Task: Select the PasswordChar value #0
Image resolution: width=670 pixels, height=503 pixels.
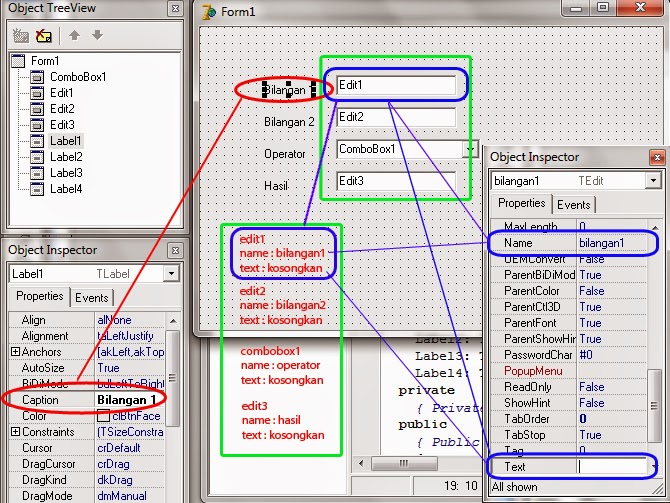Action: click(612, 355)
